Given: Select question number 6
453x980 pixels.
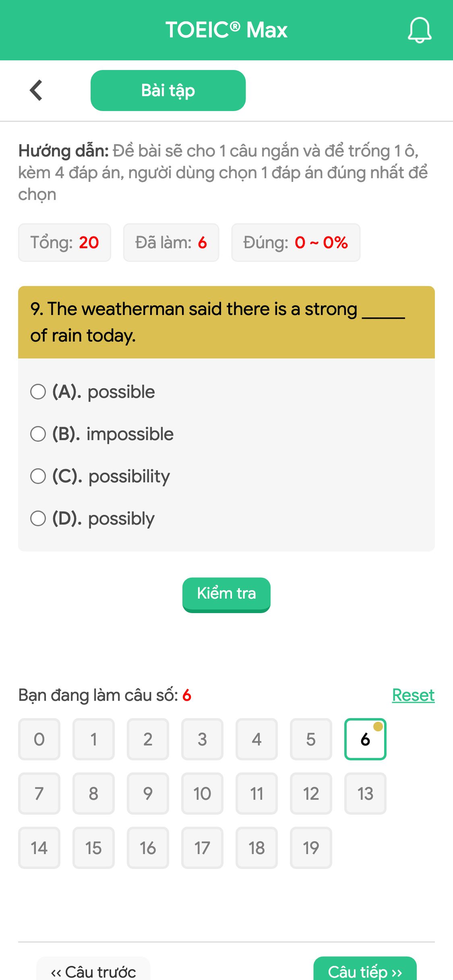Looking at the screenshot, I should pyautogui.click(x=365, y=739).
